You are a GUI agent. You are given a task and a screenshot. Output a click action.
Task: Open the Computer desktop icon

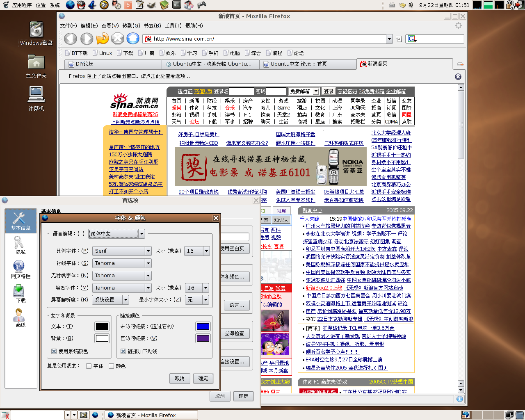36,98
